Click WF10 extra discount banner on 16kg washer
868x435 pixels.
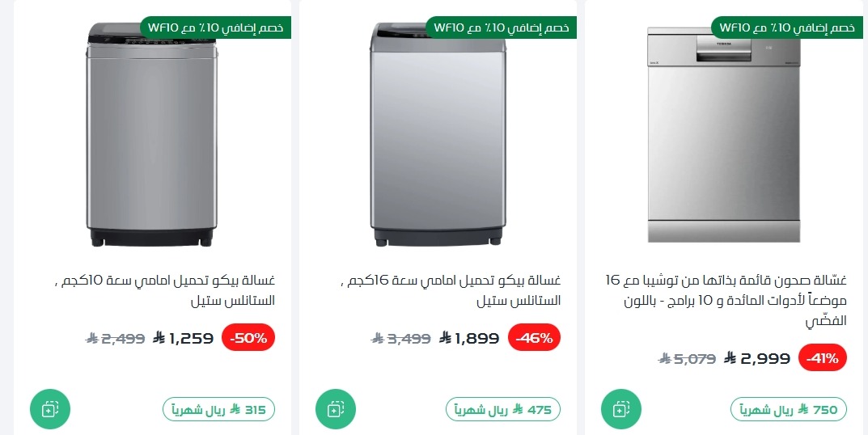click(x=502, y=27)
